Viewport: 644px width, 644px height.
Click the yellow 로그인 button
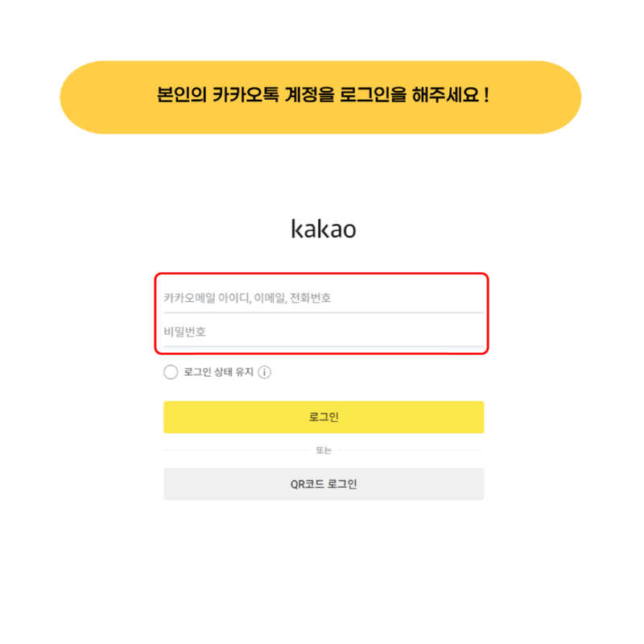coord(324,417)
